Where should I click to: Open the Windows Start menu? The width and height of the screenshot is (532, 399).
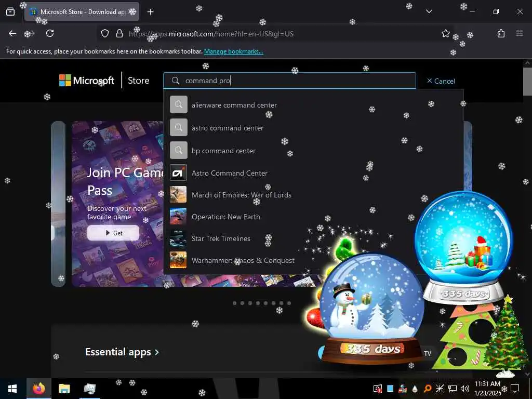[12, 389]
